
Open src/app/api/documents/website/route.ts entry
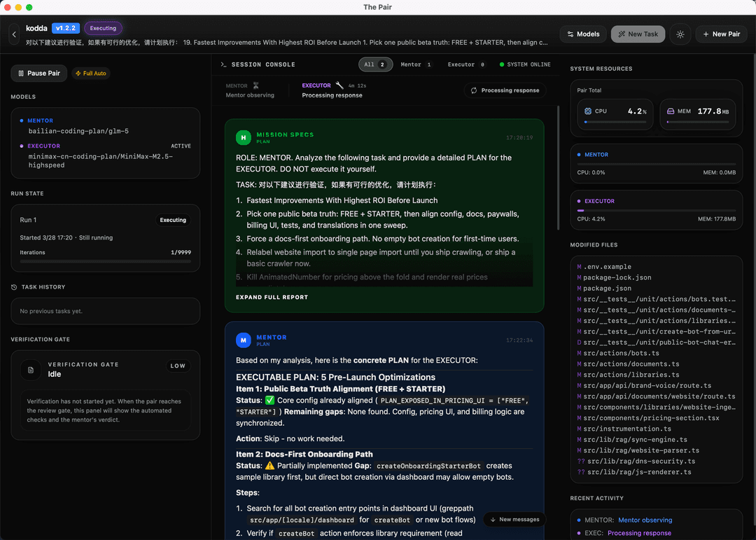coord(656,396)
